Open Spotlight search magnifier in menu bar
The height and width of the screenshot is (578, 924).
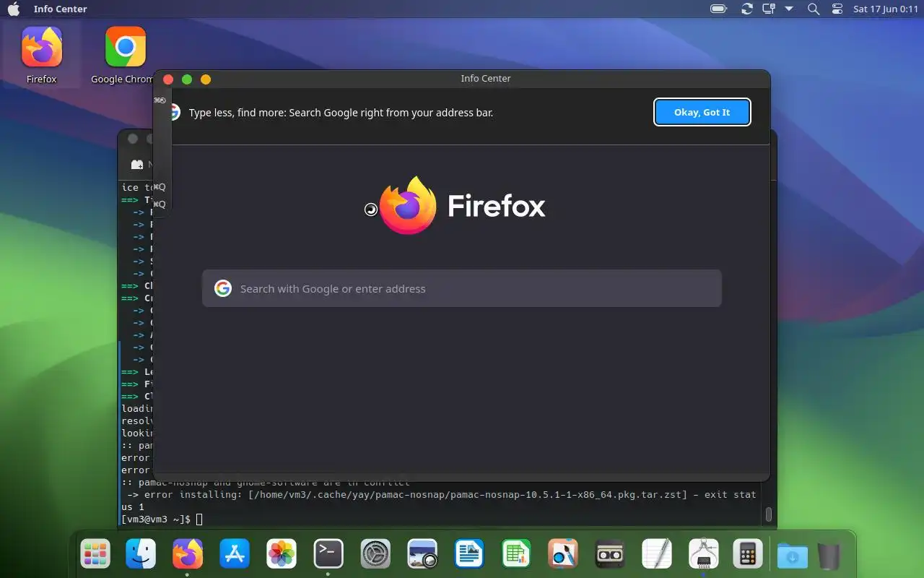click(814, 9)
